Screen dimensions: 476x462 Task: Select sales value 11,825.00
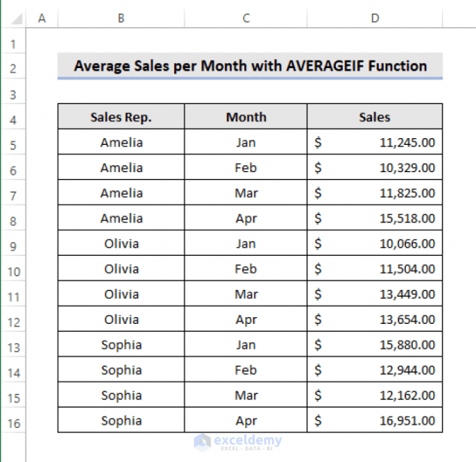[375, 193]
